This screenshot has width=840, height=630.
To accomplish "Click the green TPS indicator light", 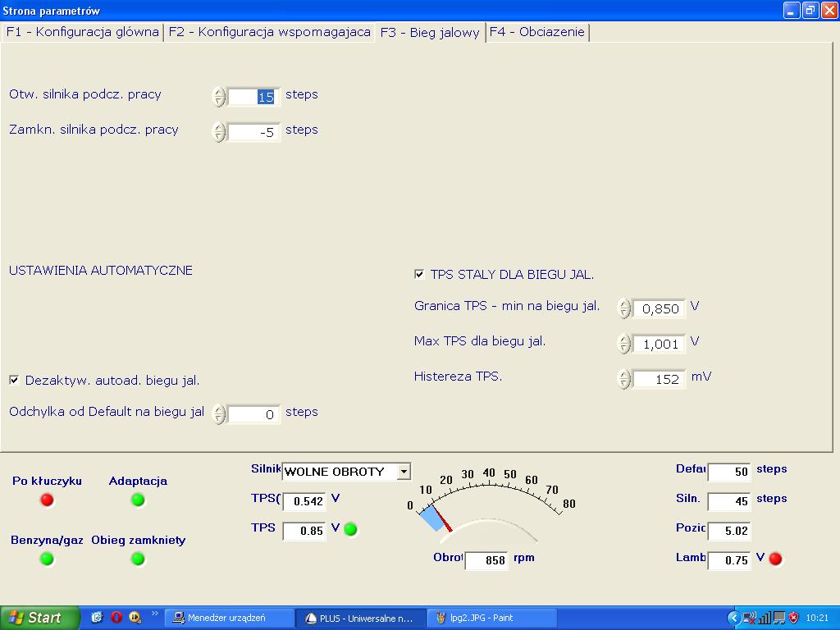I will pos(350,529).
